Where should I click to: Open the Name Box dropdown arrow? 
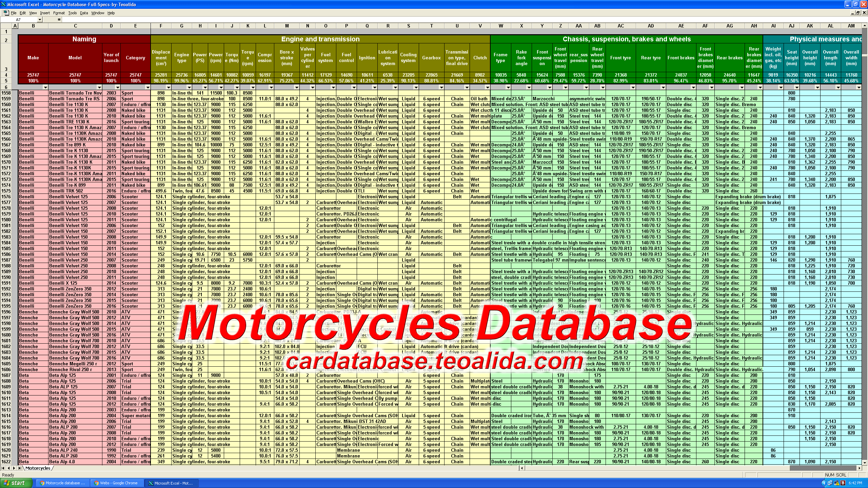pyautogui.click(x=40, y=20)
